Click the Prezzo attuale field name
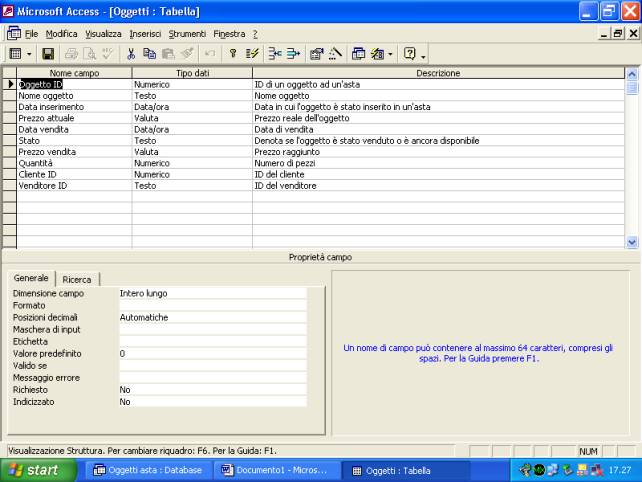The width and height of the screenshot is (642, 482). [46, 118]
